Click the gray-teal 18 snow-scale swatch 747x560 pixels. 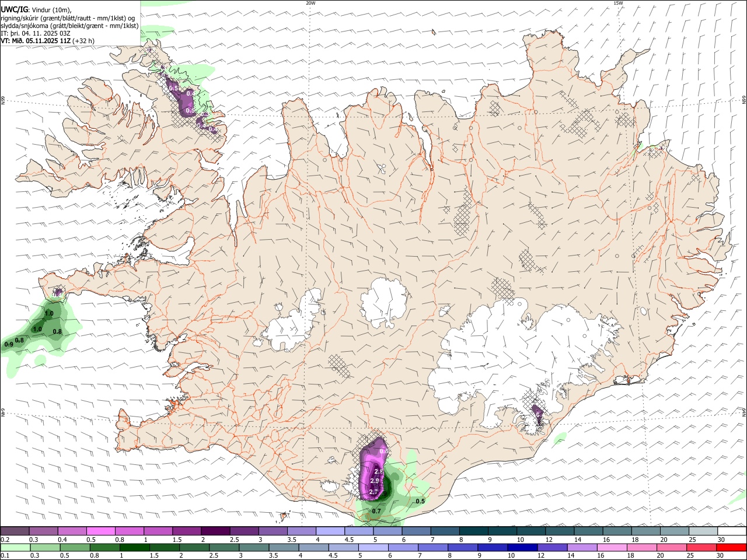tap(645, 531)
